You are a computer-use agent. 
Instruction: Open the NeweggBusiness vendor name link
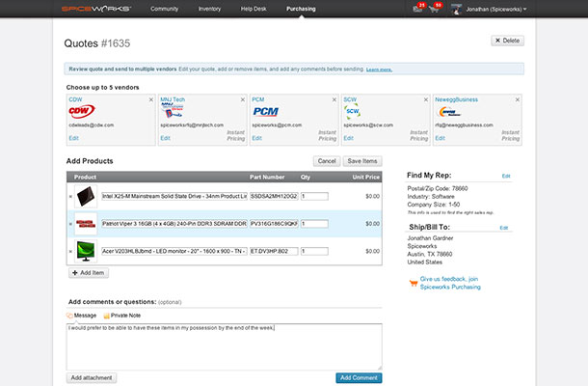pyautogui.click(x=456, y=99)
